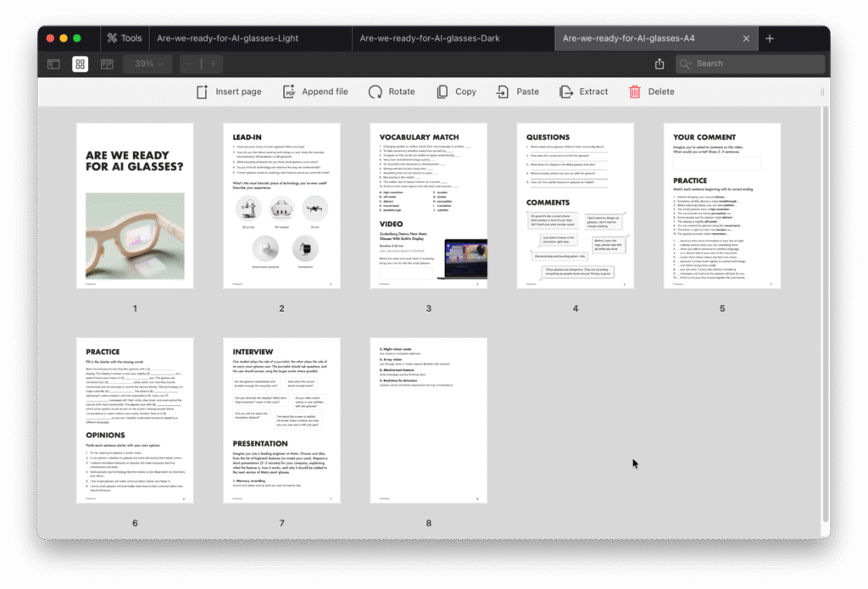Expand the 39% zoom level dropdown
The width and height of the screenshot is (868, 589).
click(x=147, y=64)
